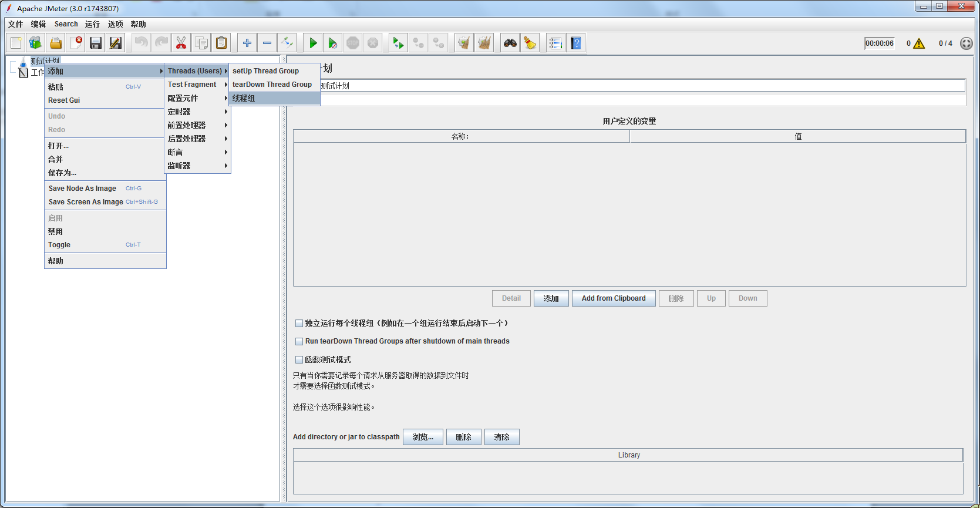Click the Clear results broom icon
980x508 pixels.
[x=464, y=43]
